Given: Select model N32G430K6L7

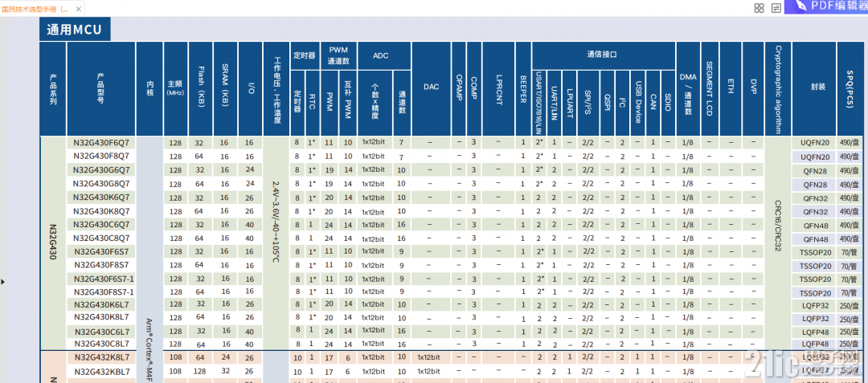Looking at the screenshot, I should [x=101, y=304].
